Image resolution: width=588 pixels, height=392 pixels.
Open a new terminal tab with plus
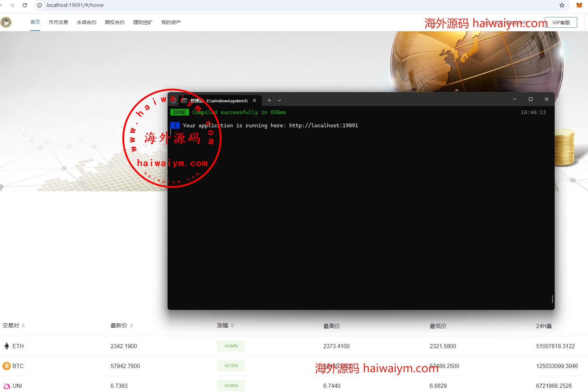tap(269, 101)
